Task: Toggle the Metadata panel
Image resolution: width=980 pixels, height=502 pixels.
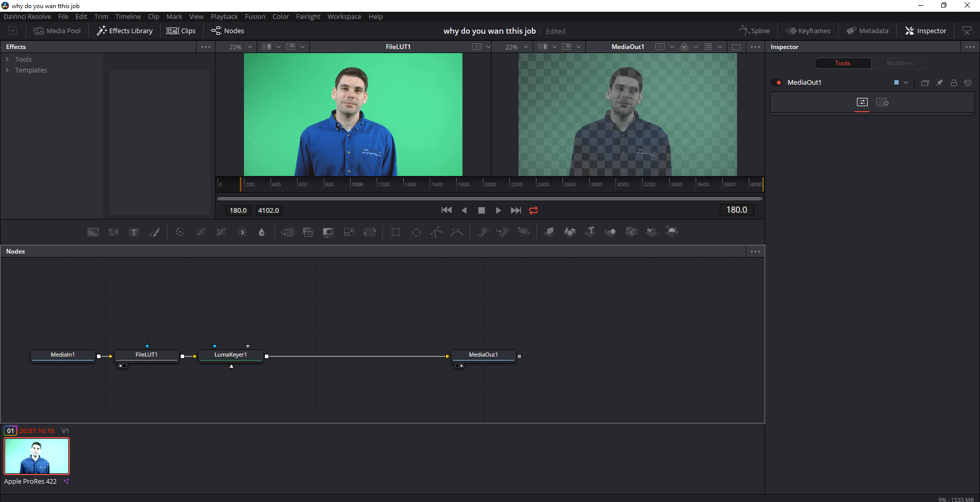Action: pyautogui.click(x=868, y=31)
